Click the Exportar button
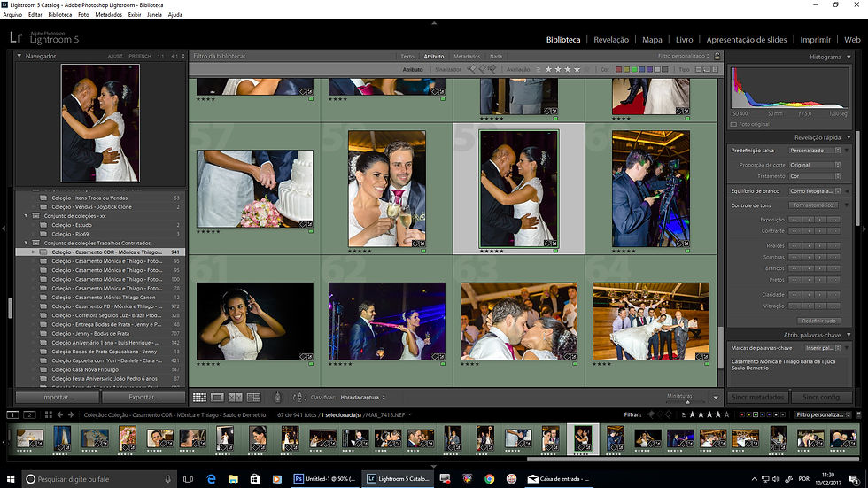868x488 pixels. pos(143,398)
